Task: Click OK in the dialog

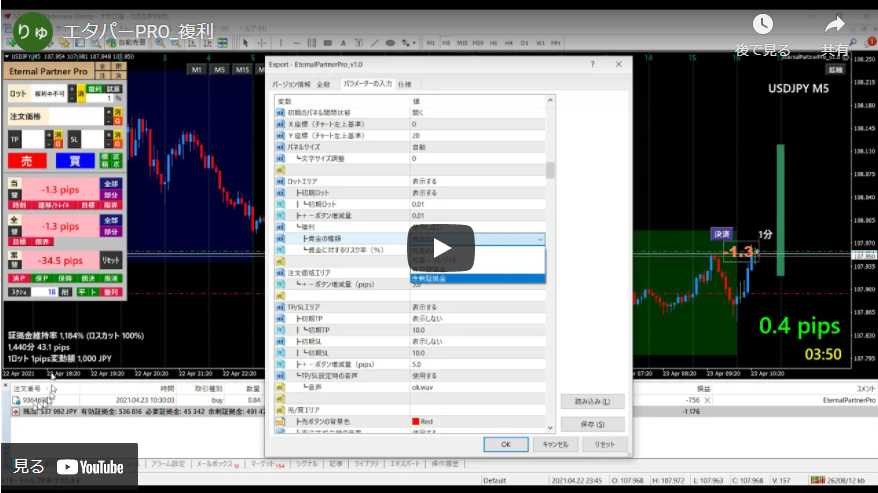Action: pos(506,444)
